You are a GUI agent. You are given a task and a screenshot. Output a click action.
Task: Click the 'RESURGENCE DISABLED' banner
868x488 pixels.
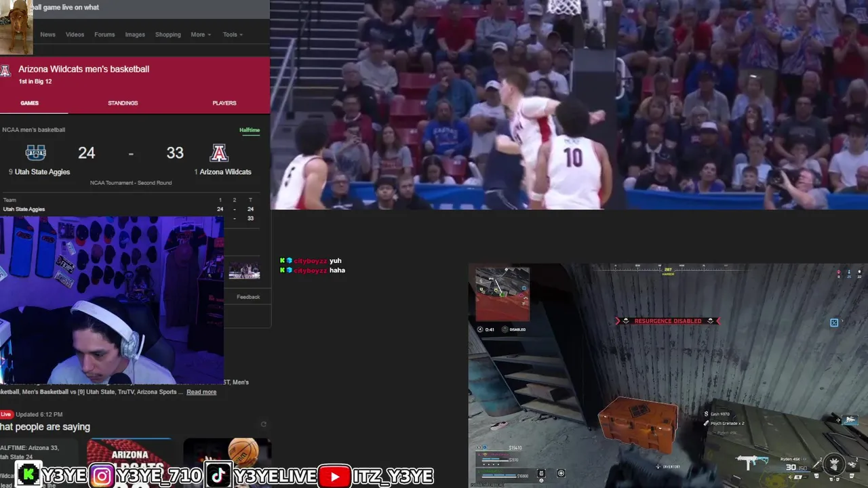pos(668,321)
